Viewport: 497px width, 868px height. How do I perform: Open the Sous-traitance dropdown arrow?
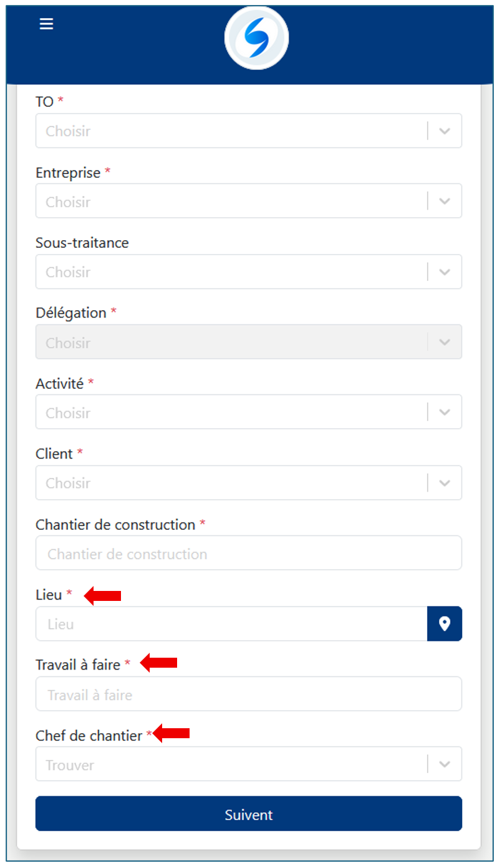coord(444,272)
